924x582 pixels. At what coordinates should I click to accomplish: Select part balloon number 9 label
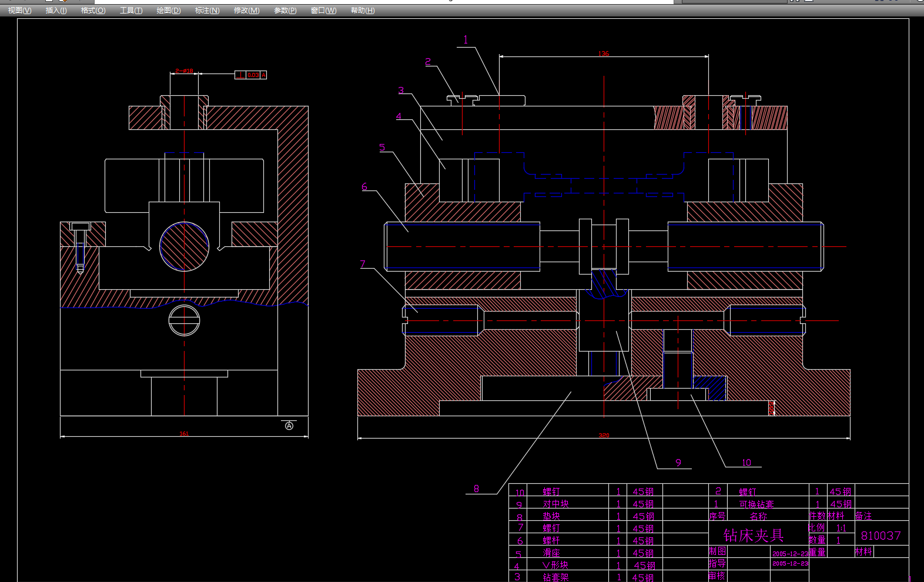pos(678,463)
